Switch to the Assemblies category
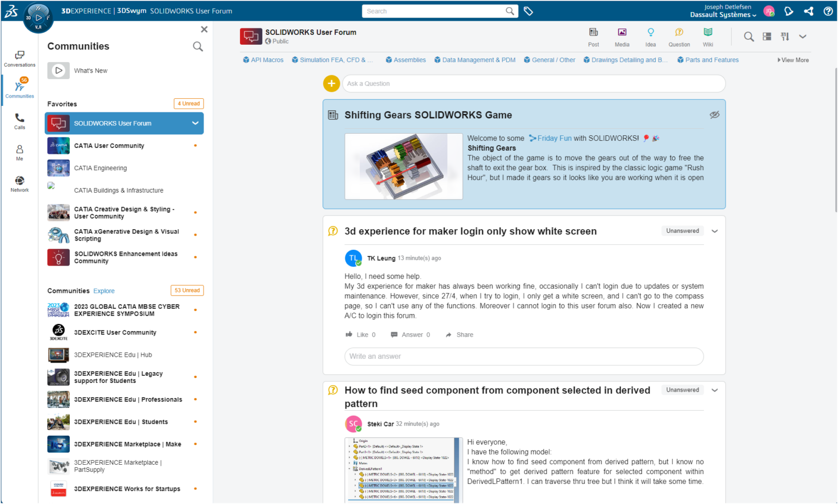 click(x=405, y=60)
